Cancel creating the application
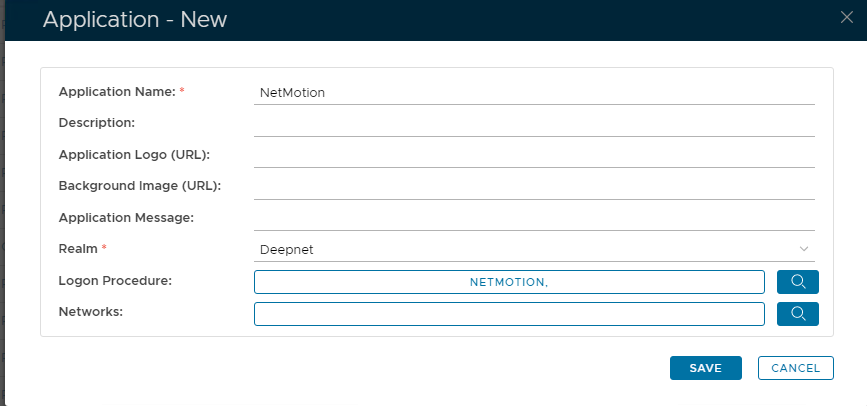This screenshot has height=406, width=867. pos(795,368)
